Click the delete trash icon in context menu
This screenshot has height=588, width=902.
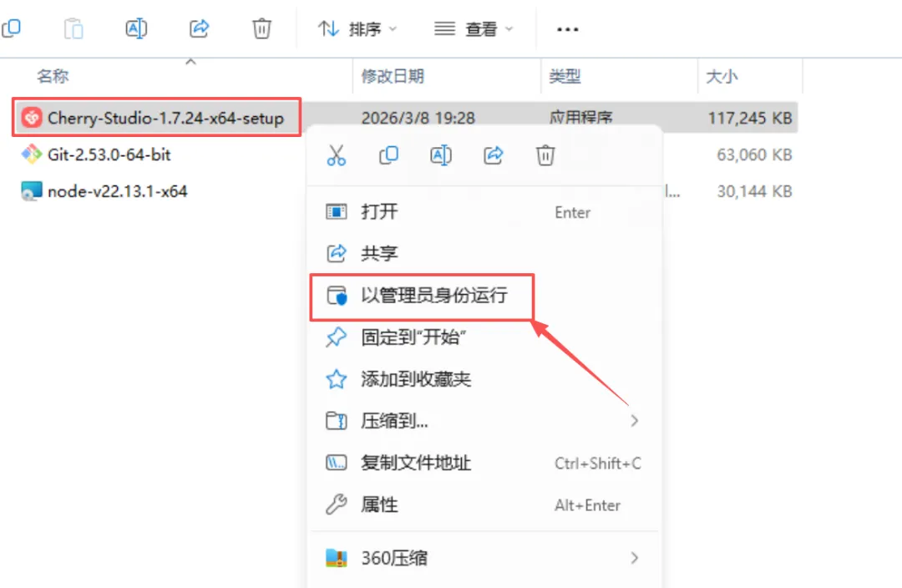545,155
